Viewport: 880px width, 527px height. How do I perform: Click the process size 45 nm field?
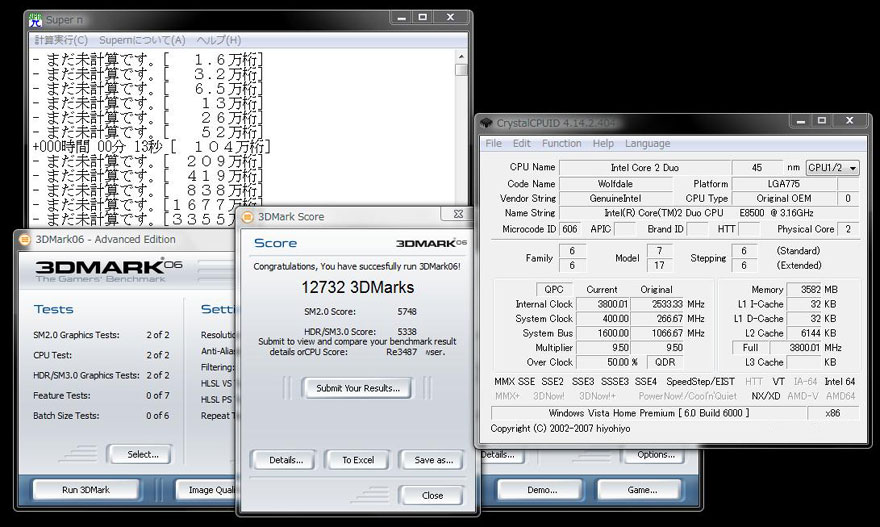pos(757,167)
